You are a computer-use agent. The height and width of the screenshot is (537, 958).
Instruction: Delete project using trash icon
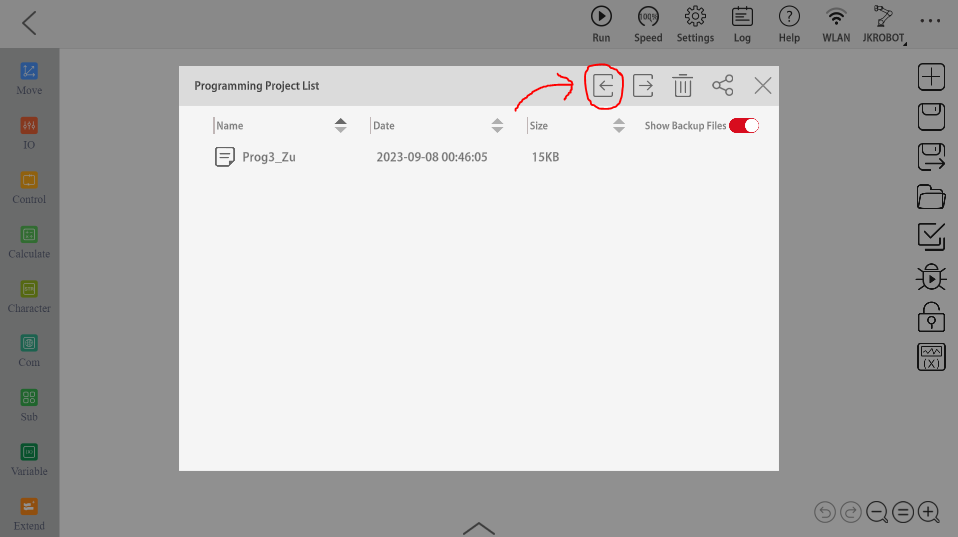click(x=682, y=86)
